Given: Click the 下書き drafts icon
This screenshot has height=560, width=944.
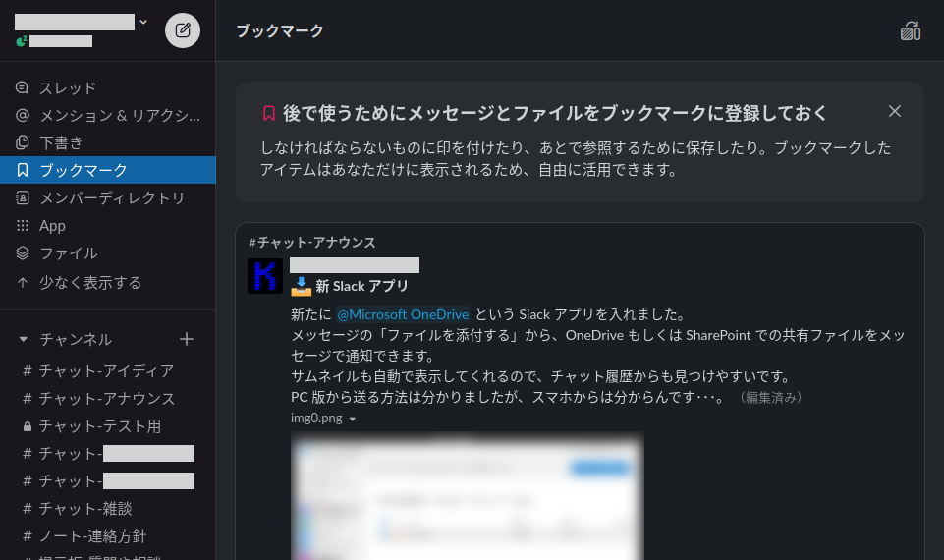Looking at the screenshot, I should pos(23,142).
